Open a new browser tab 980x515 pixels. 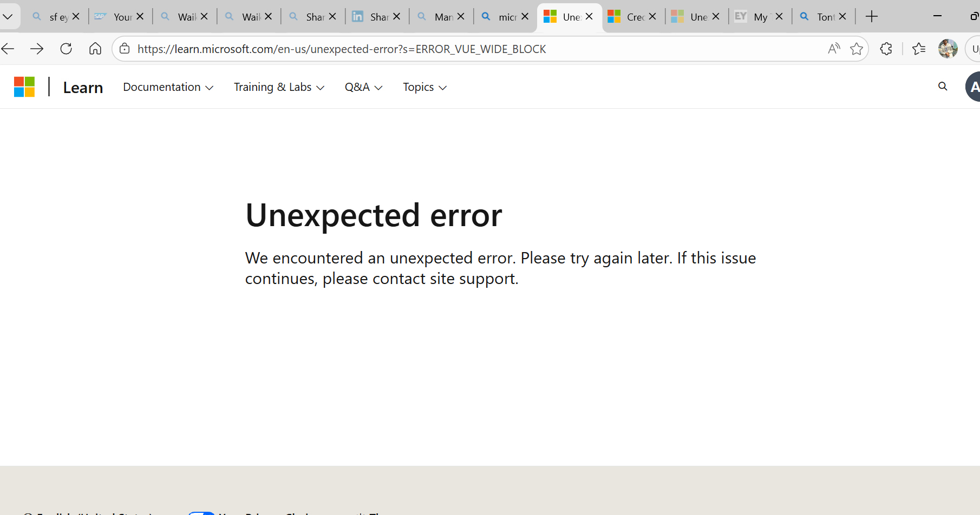(872, 17)
